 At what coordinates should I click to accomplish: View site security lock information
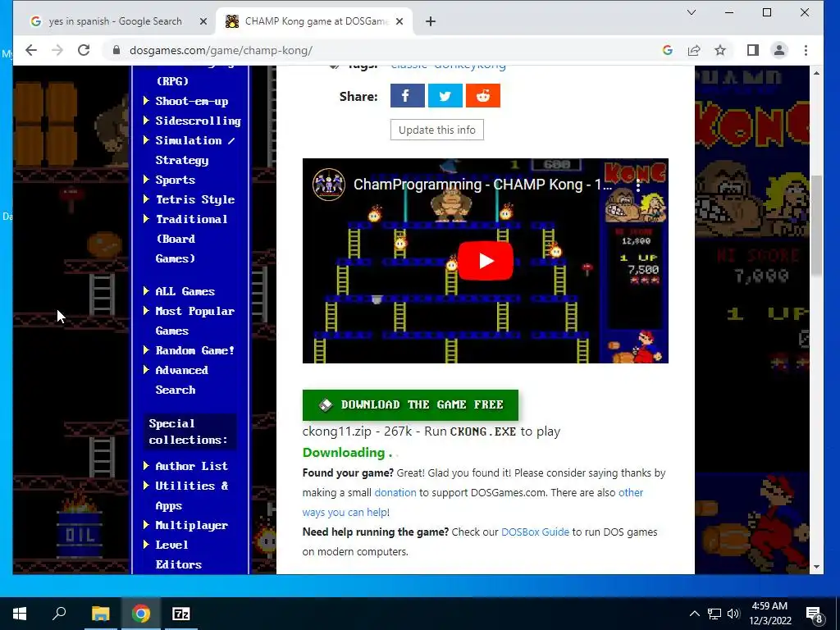tap(116, 50)
